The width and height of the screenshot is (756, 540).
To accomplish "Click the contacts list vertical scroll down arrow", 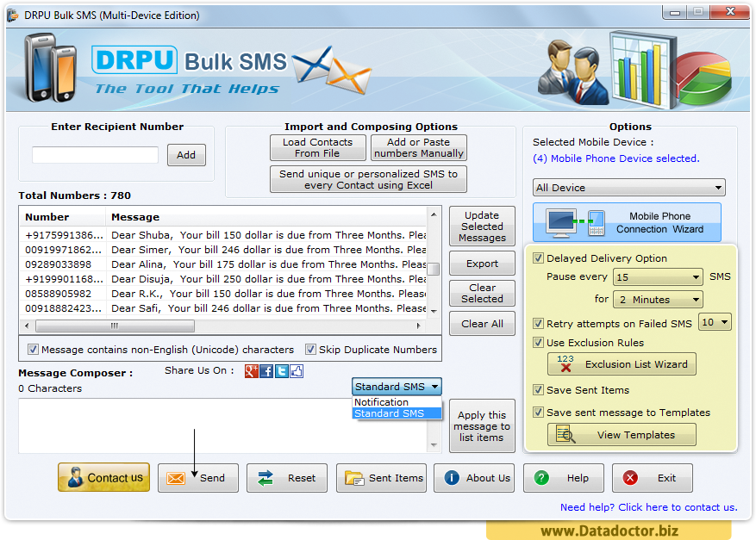I will tap(434, 311).
